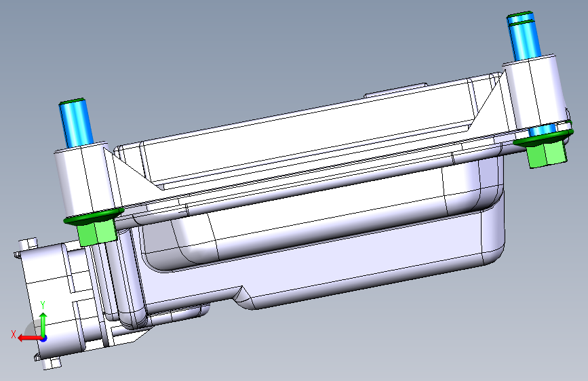
Task: Pick the locking tab on top of the connector
Action: click(x=28, y=244)
